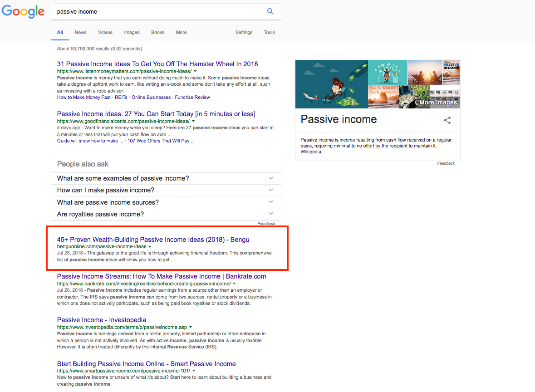Open dropdown arrow beside listenmoneymatters URL
535x392 pixels.
[195, 71]
